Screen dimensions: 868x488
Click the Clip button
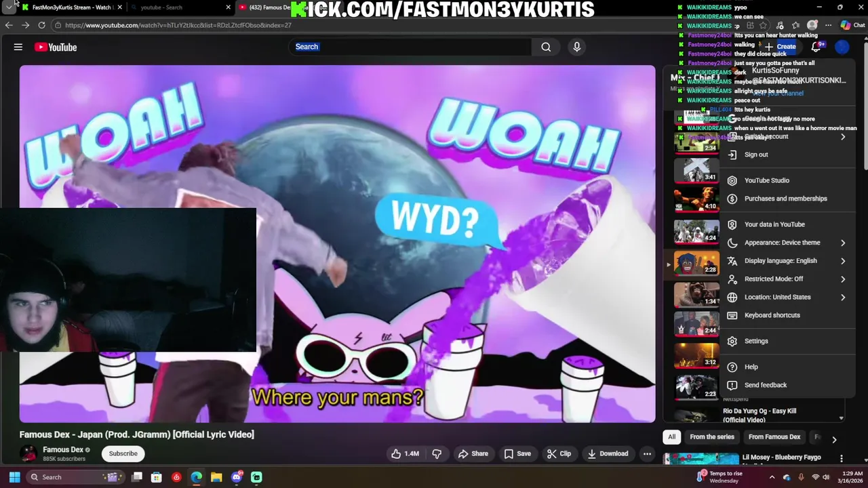pyautogui.click(x=559, y=453)
